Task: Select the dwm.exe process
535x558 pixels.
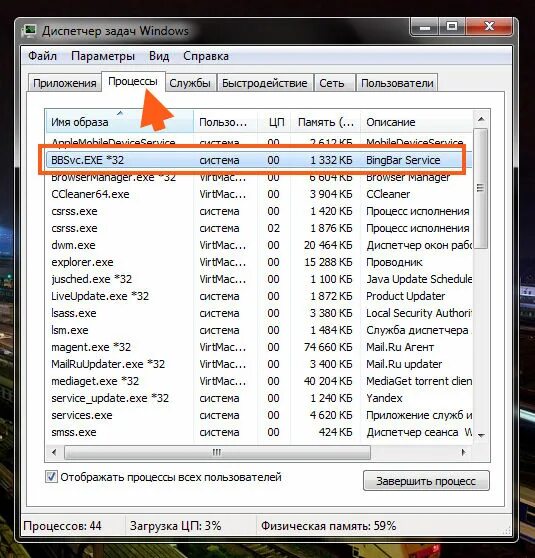Action: (259, 245)
